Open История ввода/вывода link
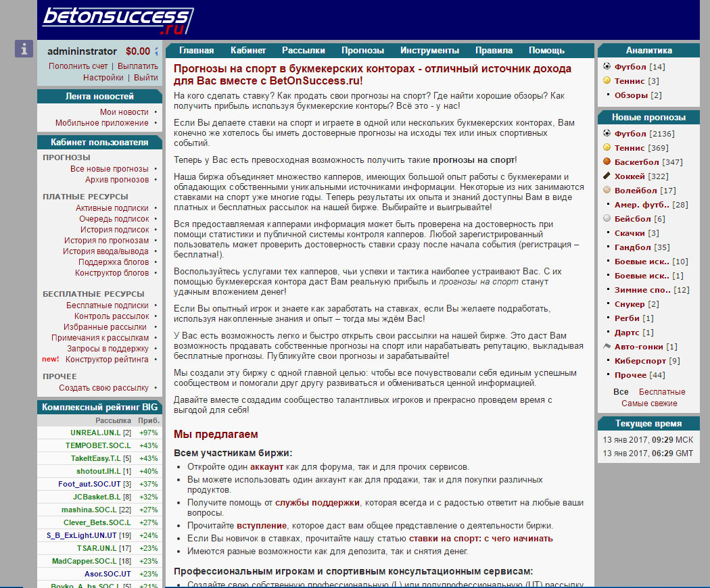Image resolution: width=710 pixels, height=588 pixels. (105, 251)
